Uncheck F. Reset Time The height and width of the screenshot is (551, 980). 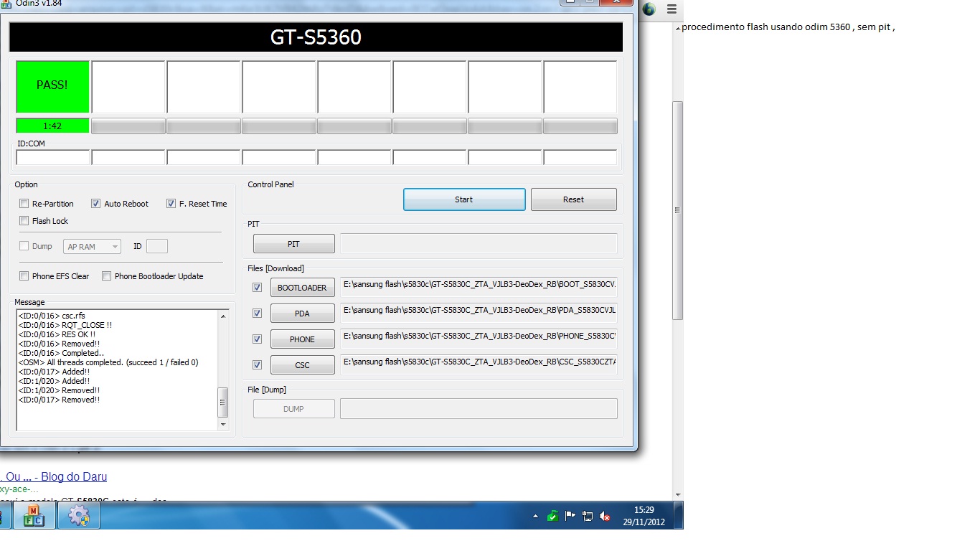click(x=171, y=204)
